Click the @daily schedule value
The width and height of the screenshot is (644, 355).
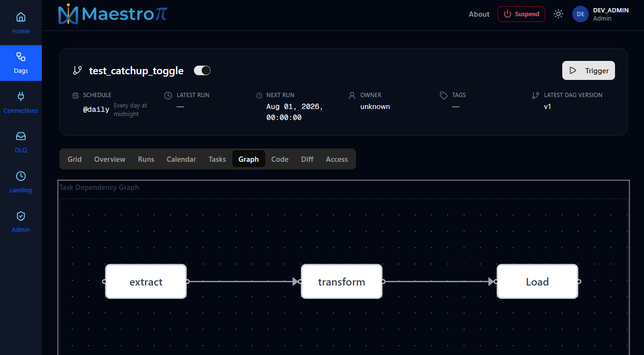coord(96,109)
